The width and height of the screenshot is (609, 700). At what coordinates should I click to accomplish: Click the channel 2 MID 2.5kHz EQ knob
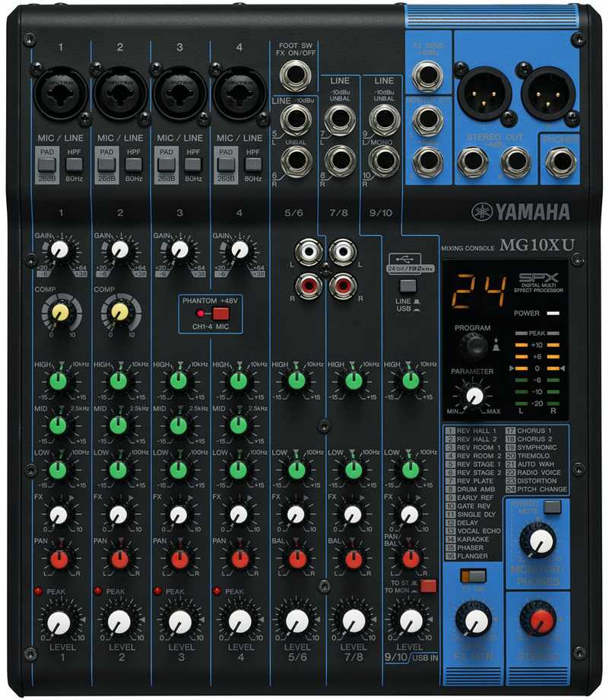pyautogui.click(x=119, y=425)
